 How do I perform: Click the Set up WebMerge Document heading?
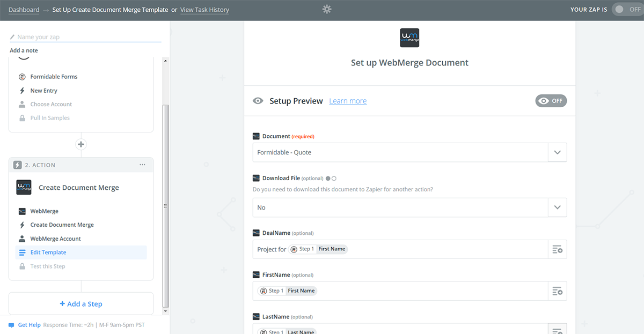click(409, 63)
